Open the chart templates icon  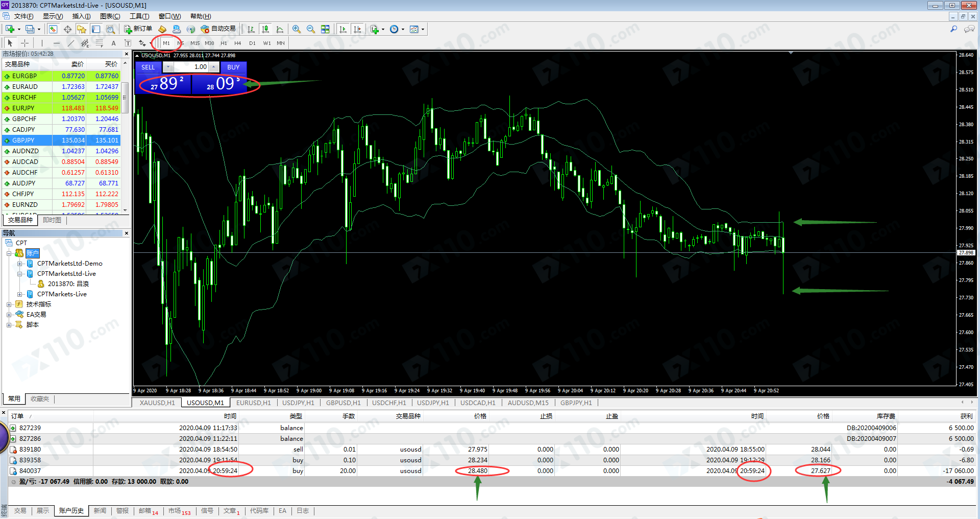[x=414, y=29]
